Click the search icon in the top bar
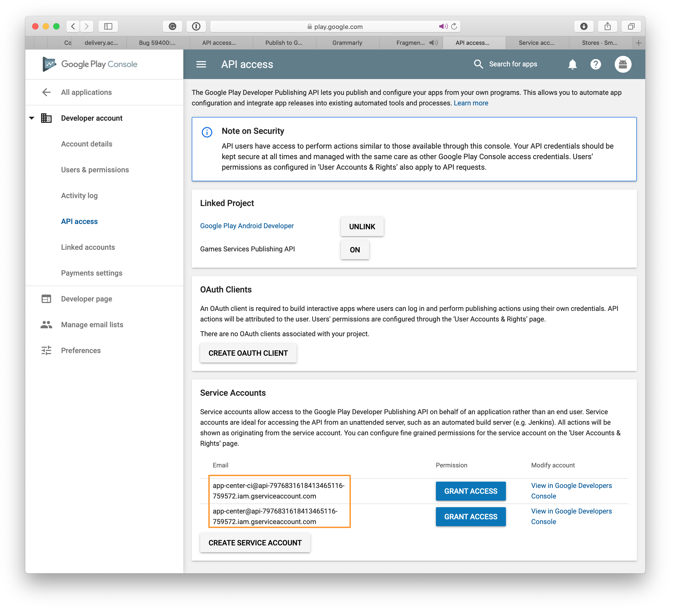This screenshot has height=616, width=679. pyautogui.click(x=478, y=64)
